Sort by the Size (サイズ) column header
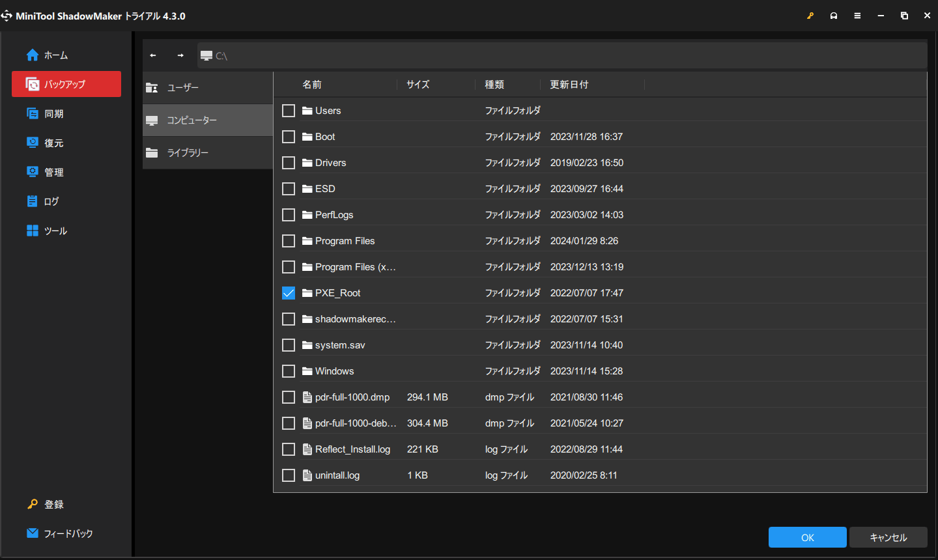The height and width of the screenshot is (560, 938). (418, 85)
